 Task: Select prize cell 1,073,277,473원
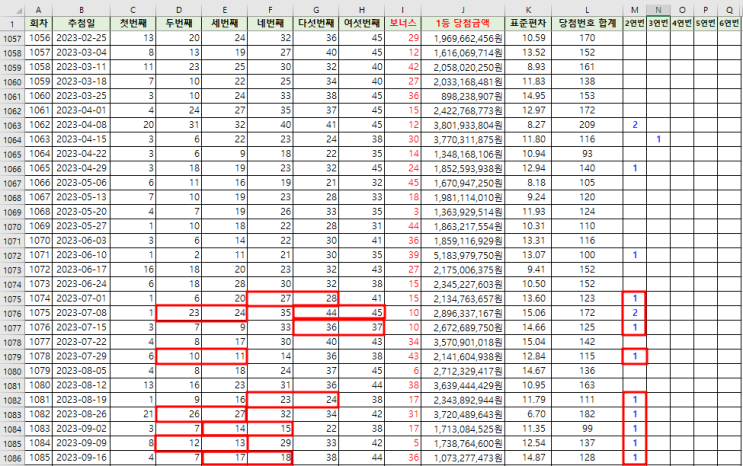(x=463, y=457)
